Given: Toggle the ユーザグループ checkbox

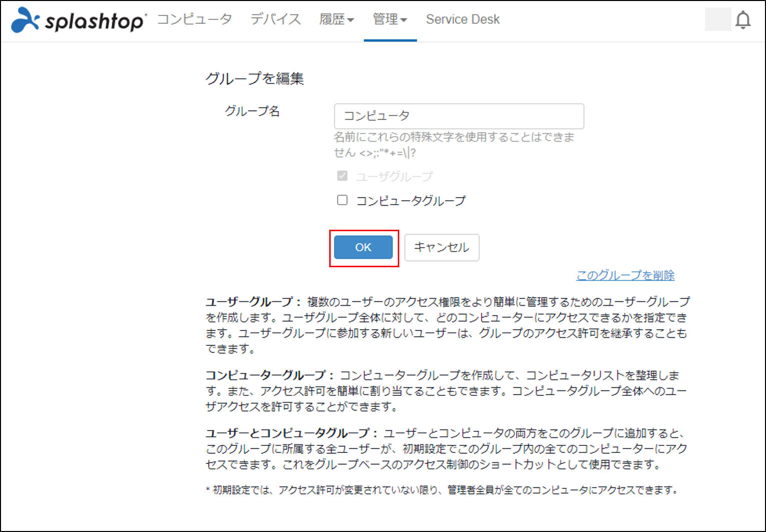Looking at the screenshot, I should [342, 176].
